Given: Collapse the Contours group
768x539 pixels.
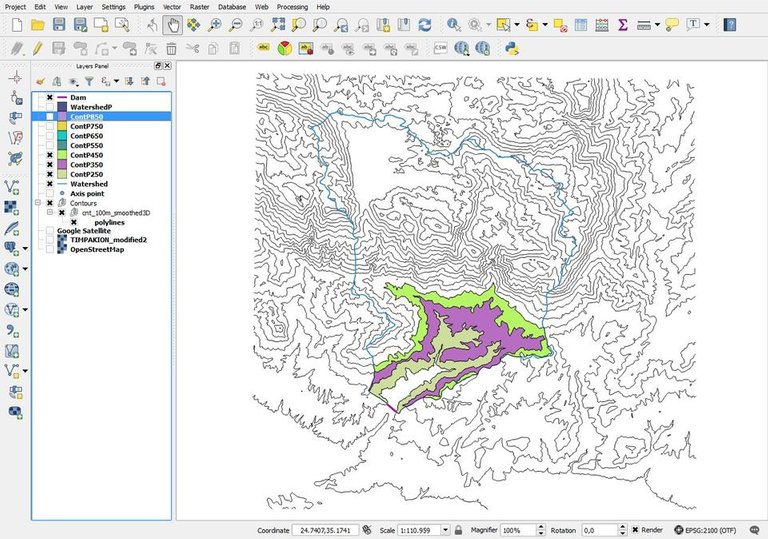Looking at the screenshot, I should pos(39,203).
